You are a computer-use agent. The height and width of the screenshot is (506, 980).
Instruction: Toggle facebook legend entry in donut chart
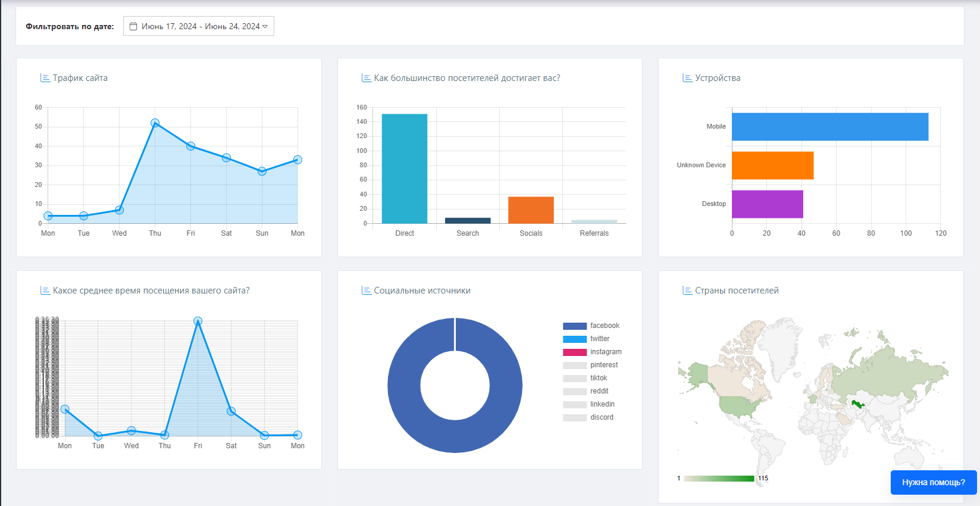(x=591, y=326)
